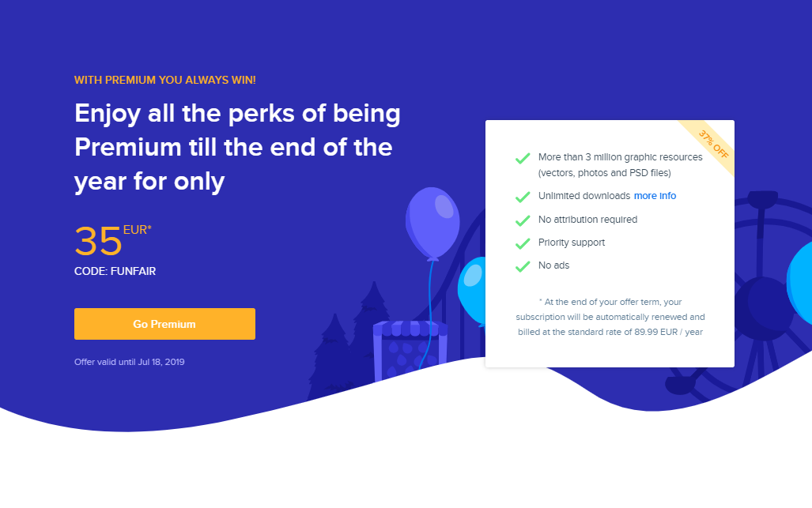The height and width of the screenshot is (508, 812).
Task: Click checkmark next to No attribution required
Action: click(522, 220)
